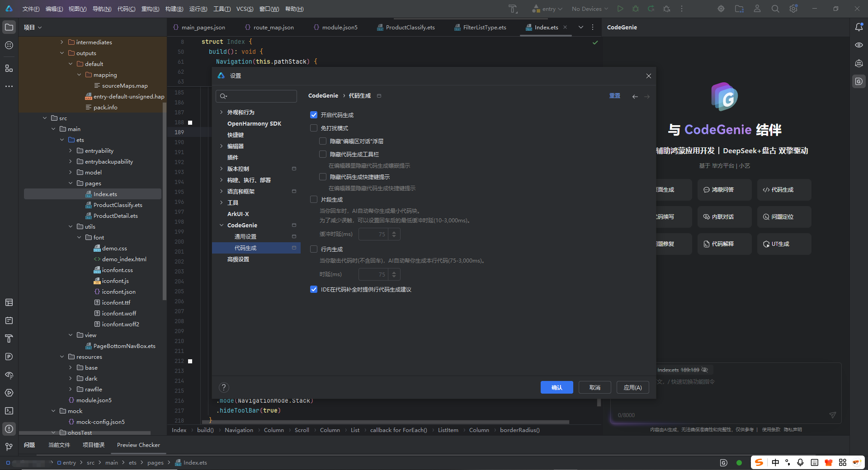Enable 行内生成 checkbox
The width and height of the screenshot is (868, 470).
click(314, 249)
